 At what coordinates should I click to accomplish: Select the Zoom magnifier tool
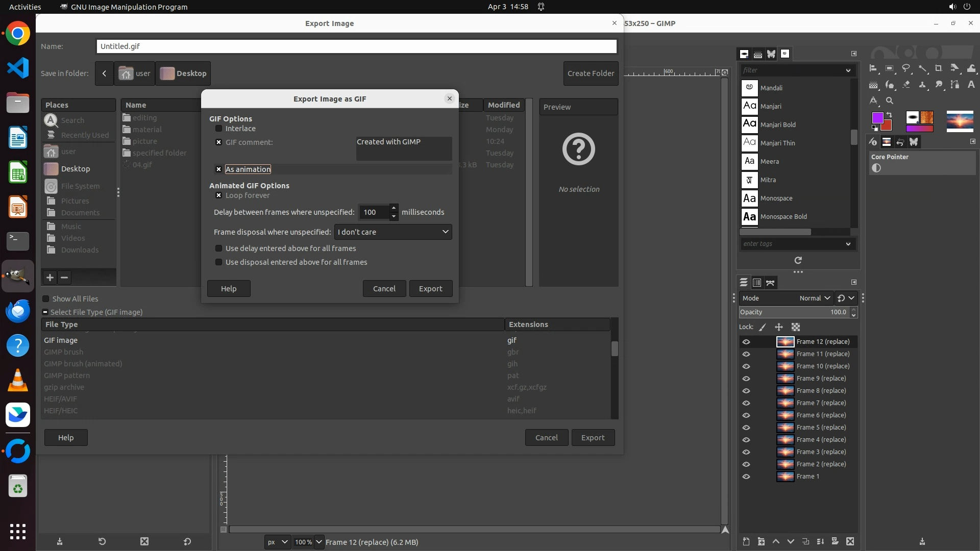(890, 101)
